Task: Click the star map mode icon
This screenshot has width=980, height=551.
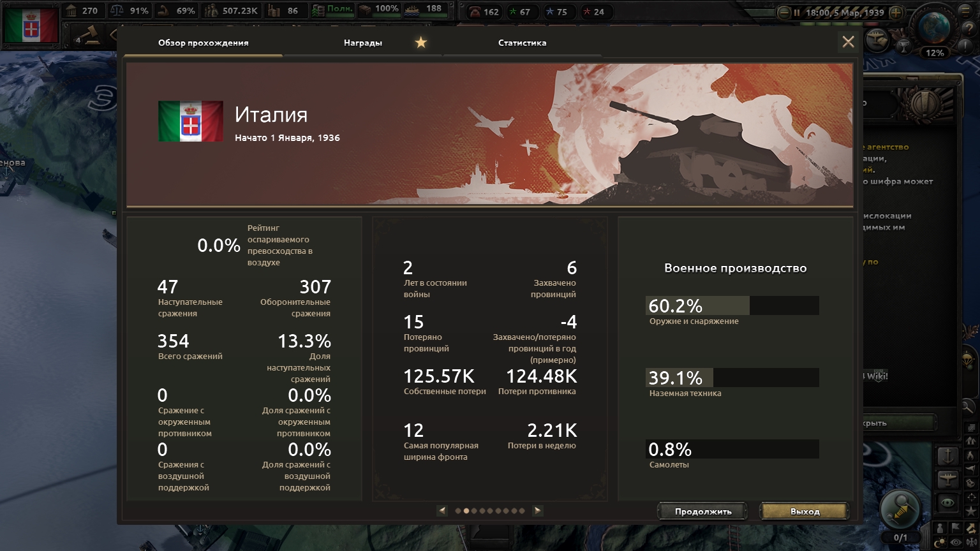Action: click(971, 510)
